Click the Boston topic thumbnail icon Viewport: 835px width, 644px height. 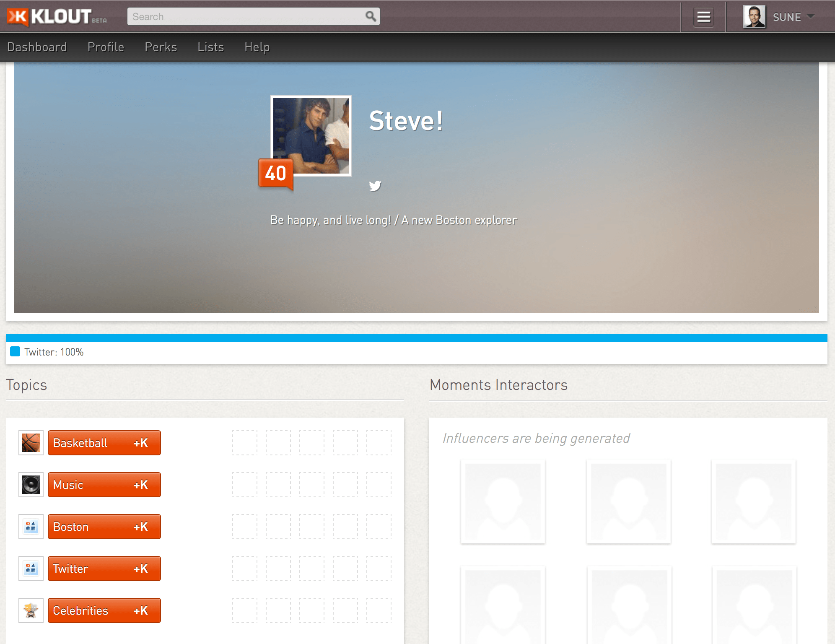[31, 527]
